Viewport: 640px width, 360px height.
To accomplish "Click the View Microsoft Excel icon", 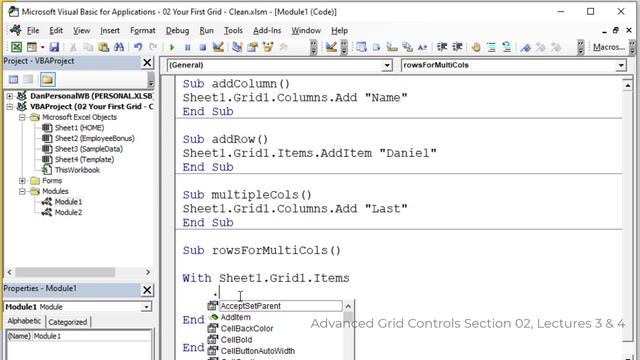I will tap(16, 47).
